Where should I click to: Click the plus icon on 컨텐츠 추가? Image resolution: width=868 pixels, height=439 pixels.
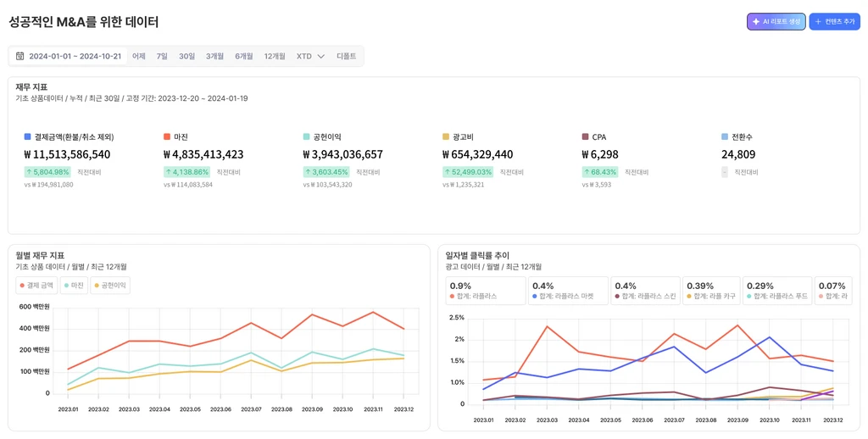[818, 22]
